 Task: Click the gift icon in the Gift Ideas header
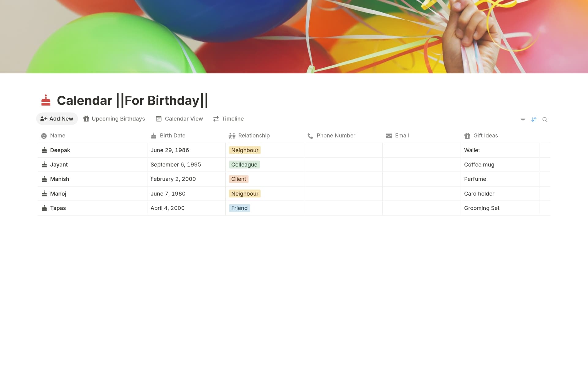tap(467, 136)
